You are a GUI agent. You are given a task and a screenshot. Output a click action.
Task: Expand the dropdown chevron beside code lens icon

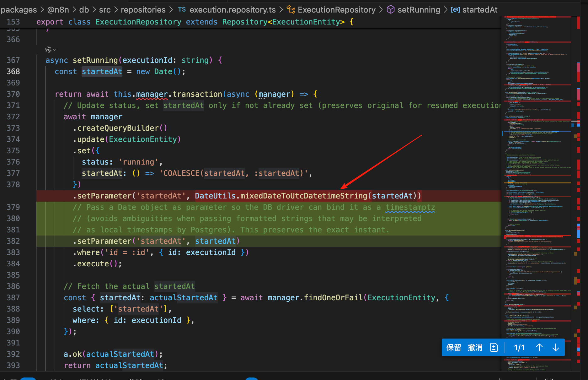tap(55, 50)
